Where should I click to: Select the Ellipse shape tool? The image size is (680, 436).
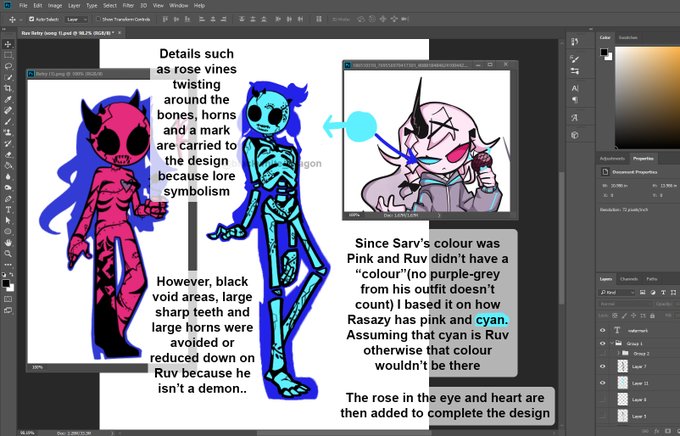pos(8,232)
